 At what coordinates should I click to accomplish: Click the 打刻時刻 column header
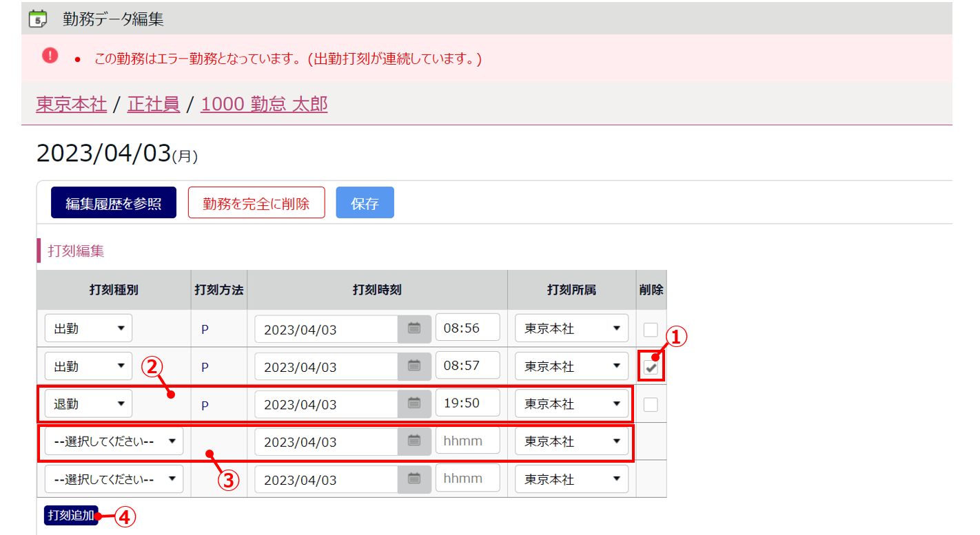(377, 290)
